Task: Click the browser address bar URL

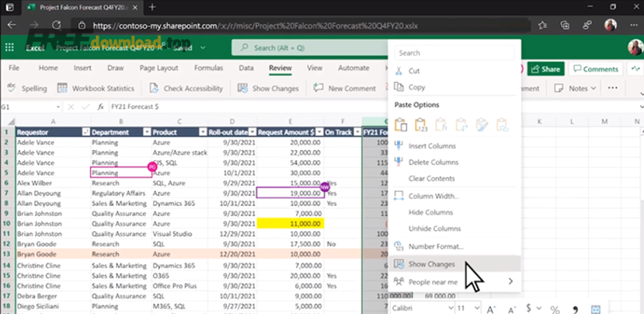Action: (x=255, y=26)
